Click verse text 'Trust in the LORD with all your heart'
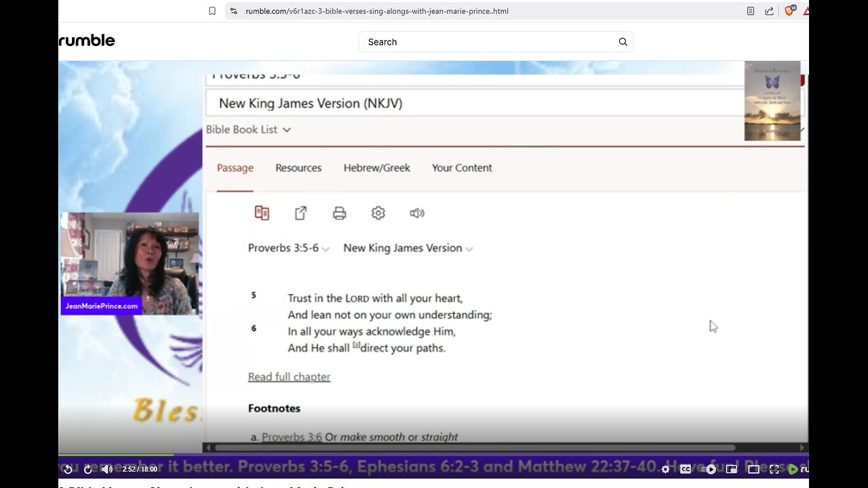Viewport: 868px width, 488px height. coord(375,298)
